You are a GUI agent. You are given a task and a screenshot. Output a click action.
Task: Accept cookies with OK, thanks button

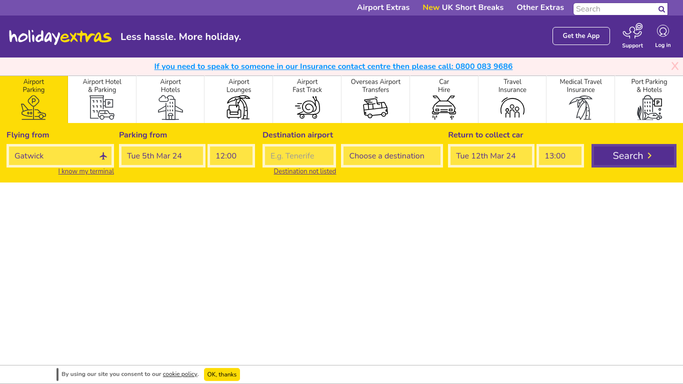[222, 374]
